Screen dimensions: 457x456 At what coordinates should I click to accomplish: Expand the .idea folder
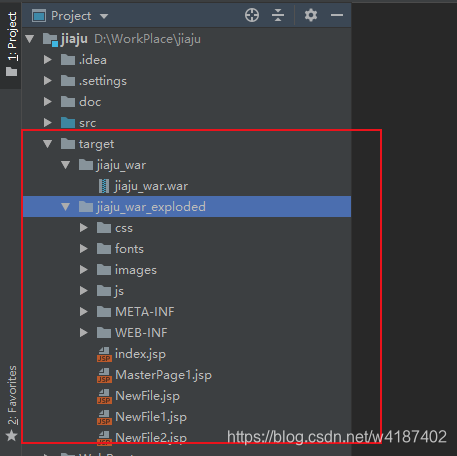48,60
